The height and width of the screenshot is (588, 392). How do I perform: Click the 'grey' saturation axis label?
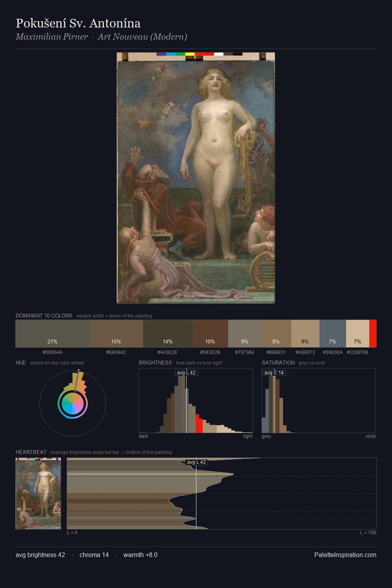click(267, 436)
